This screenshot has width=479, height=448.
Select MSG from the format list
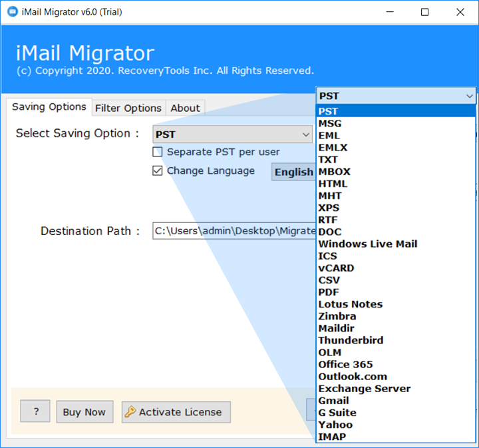[396, 123]
